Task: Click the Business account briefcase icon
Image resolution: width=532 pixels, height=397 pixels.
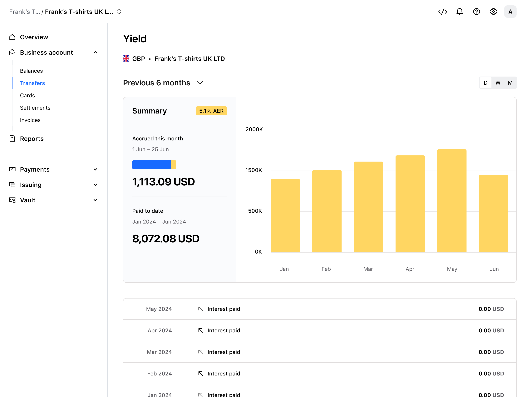Action: point(12,52)
